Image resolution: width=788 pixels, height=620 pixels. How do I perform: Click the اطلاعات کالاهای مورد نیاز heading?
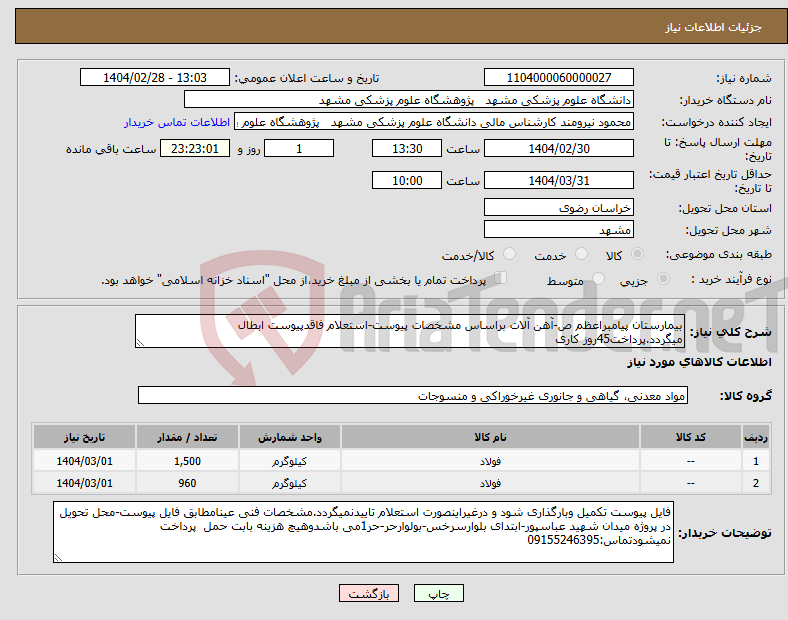699,362
